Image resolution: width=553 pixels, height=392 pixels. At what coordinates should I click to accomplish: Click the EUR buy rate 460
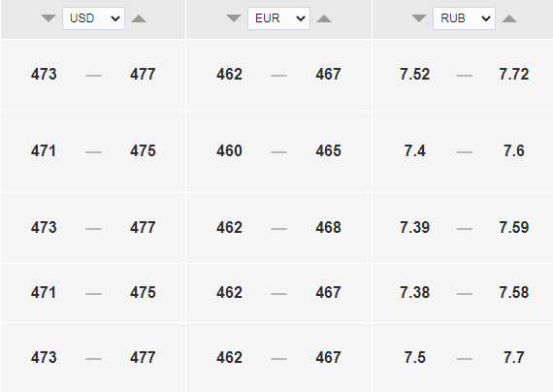coord(229,151)
